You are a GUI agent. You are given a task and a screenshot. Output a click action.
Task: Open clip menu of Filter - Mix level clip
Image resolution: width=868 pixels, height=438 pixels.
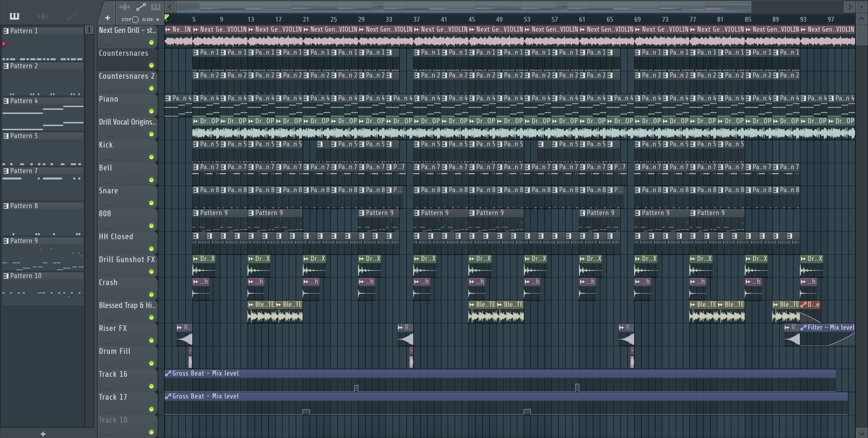coord(804,327)
